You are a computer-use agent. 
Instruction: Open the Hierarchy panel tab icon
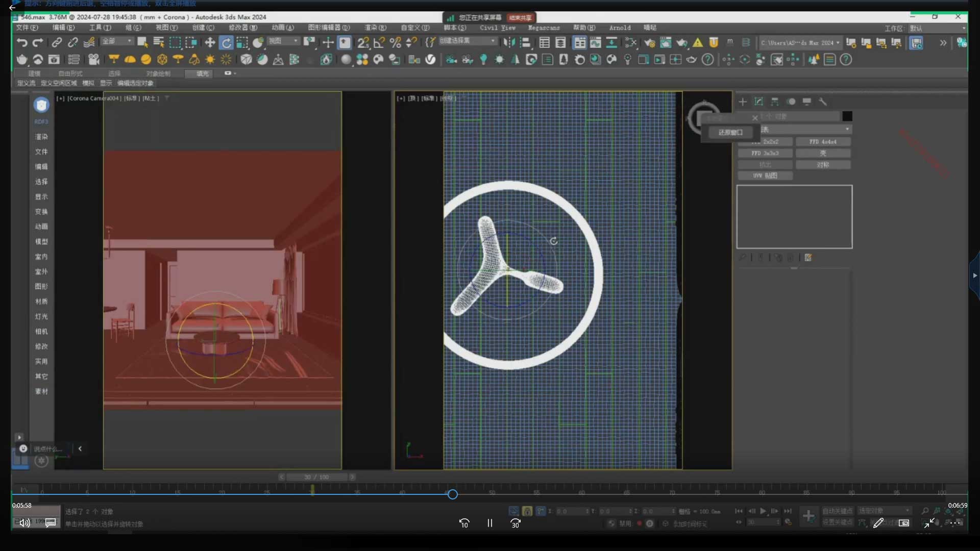click(x=775, y=102)
